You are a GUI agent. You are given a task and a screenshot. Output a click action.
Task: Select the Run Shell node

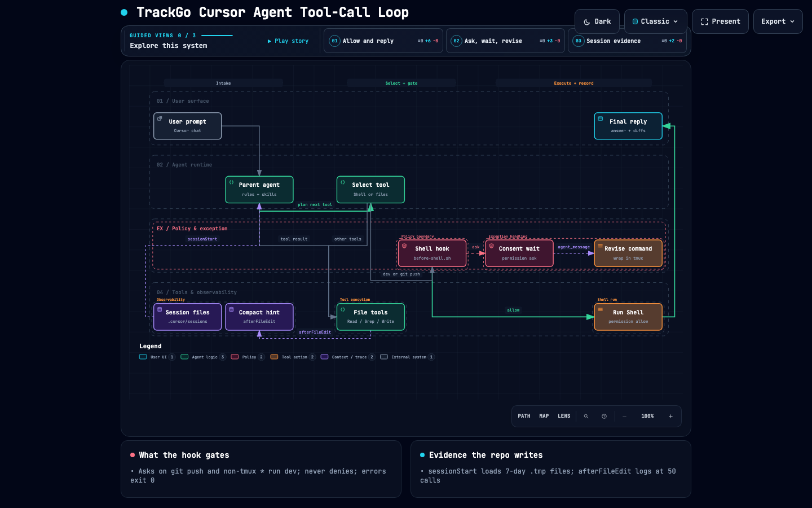click(x=628, y=317)
